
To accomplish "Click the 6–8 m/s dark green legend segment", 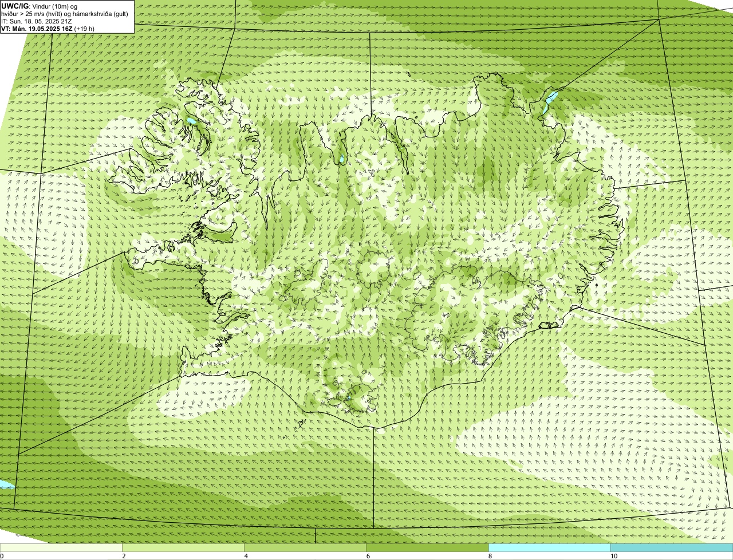I will (x=427, y=547).
